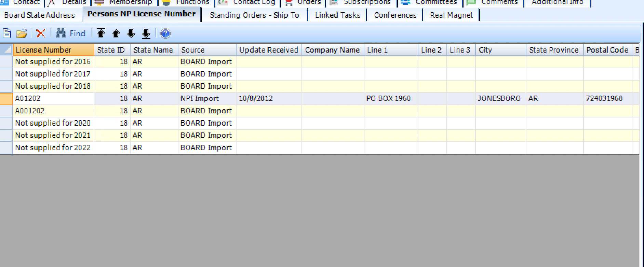Switch to Real Magnet tab
The width and height of the screenshot is (644, 267).
click(451, 15)
